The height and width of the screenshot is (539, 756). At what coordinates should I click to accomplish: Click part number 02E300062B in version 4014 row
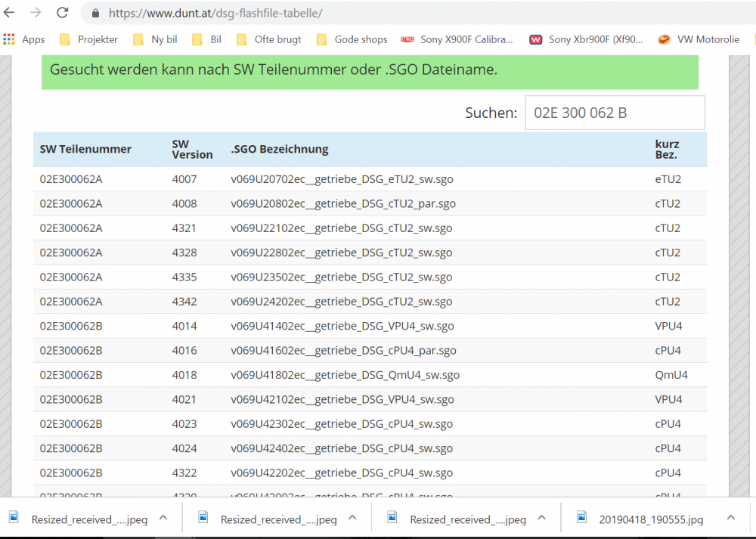click(x=71, y=327)
